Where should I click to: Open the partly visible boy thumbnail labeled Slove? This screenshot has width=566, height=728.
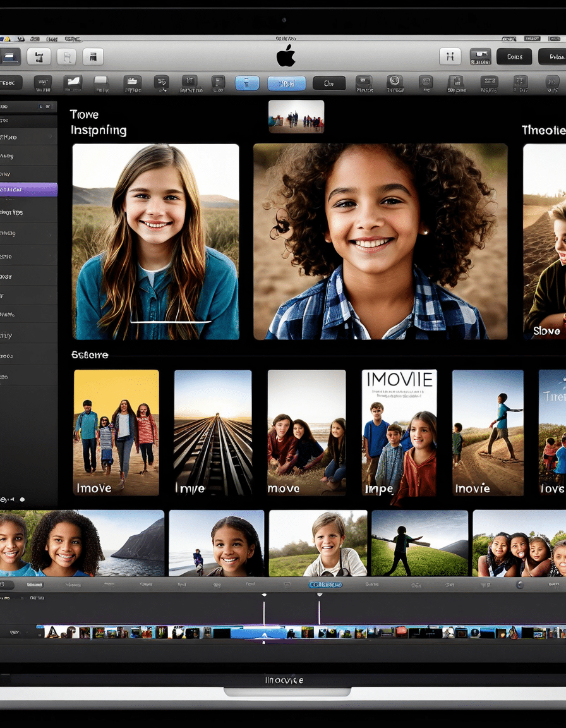[x=545, y=241]
